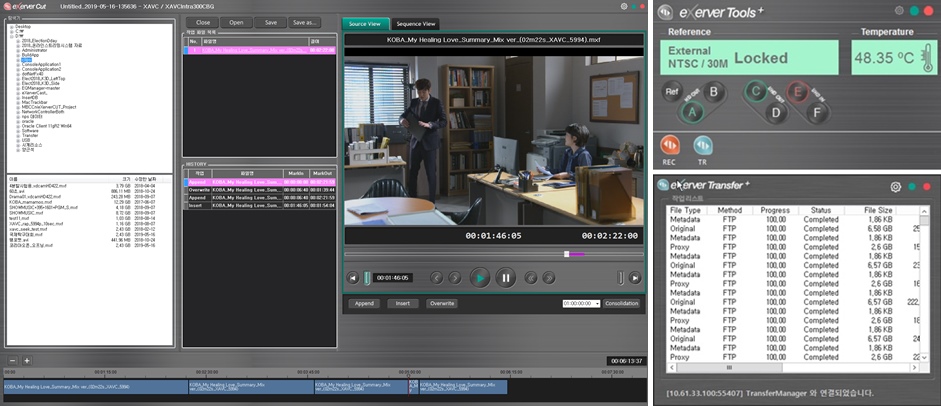Viewport: 941px width, 406px height.
Task: Expand the Administrator folder node
Action: point(20,50)
